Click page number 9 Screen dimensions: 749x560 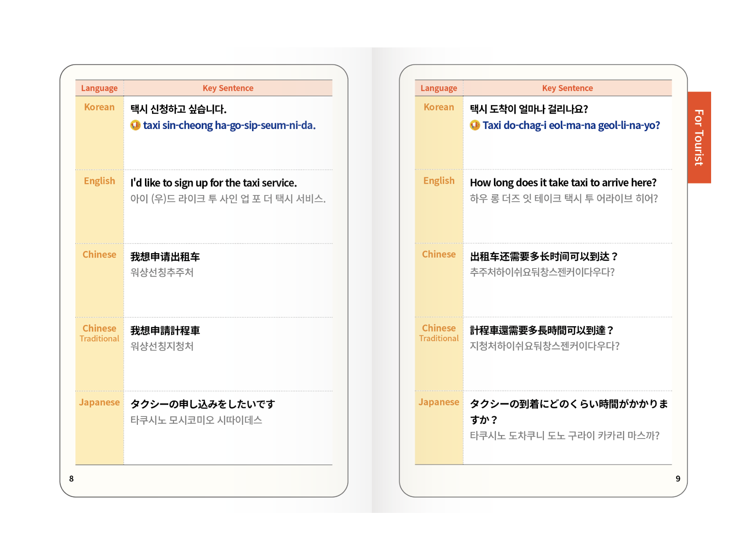[x=678, y=479]
